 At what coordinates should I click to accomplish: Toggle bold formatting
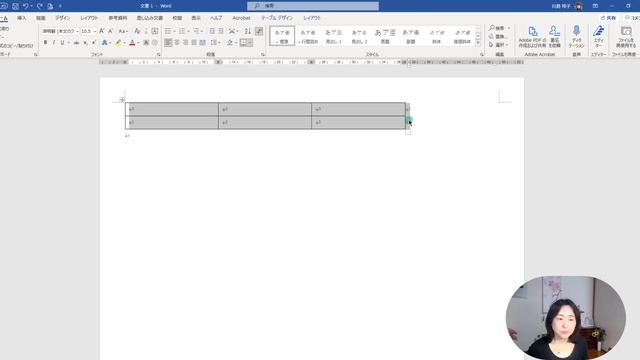45,42
